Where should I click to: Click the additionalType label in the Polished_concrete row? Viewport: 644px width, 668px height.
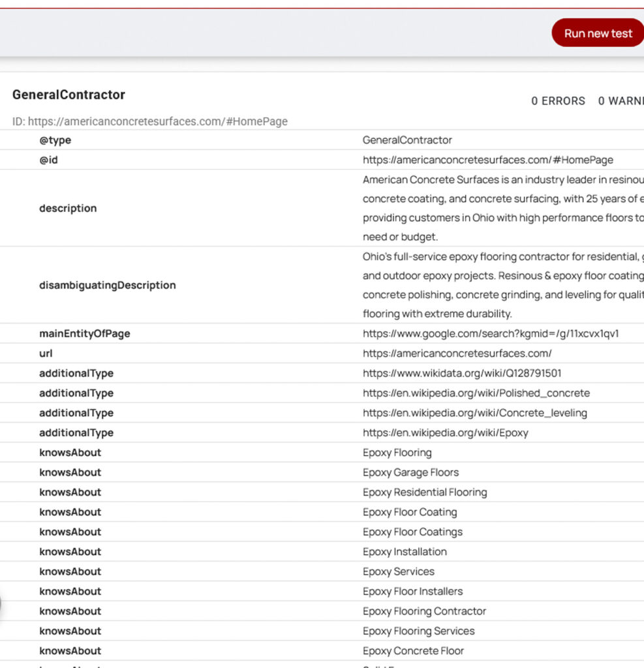[x=76, y=393]
